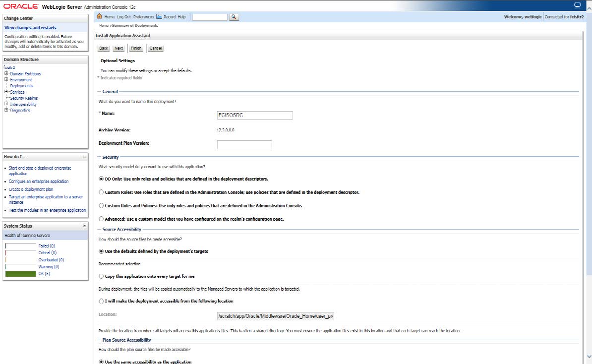Open Test the modules in enterprise application link
This screenshot has width=592, height=364.
pyautogui.click(x=47, y=210)
